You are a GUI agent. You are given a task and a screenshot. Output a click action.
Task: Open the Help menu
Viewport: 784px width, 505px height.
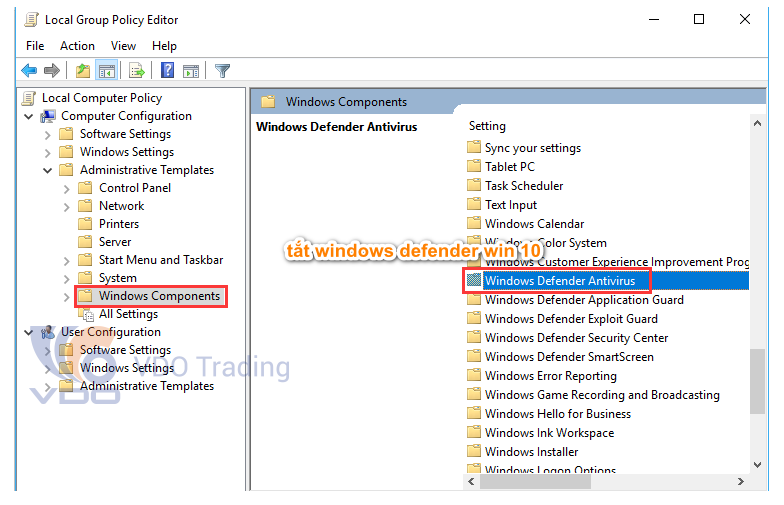(164, 46)
